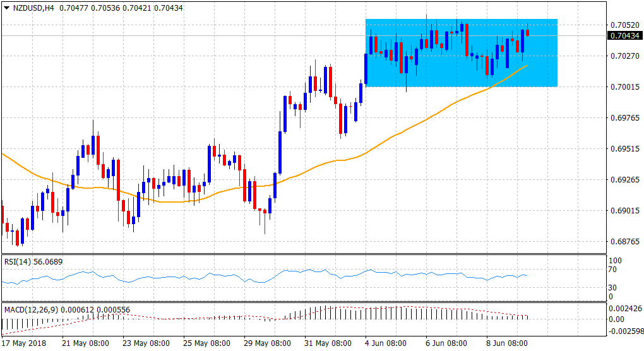Click the RSI 70 level label
This screenshot has width=644, height=351.
[611, 270]
